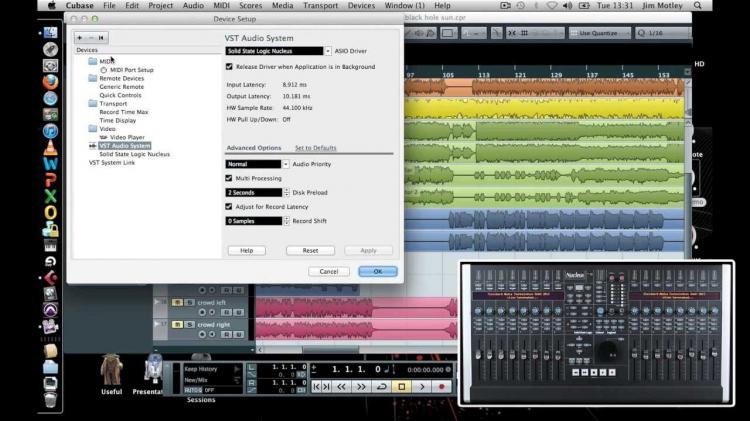Open Firefox from the dock
Screen dimensions: 750x421
point(50,82)
